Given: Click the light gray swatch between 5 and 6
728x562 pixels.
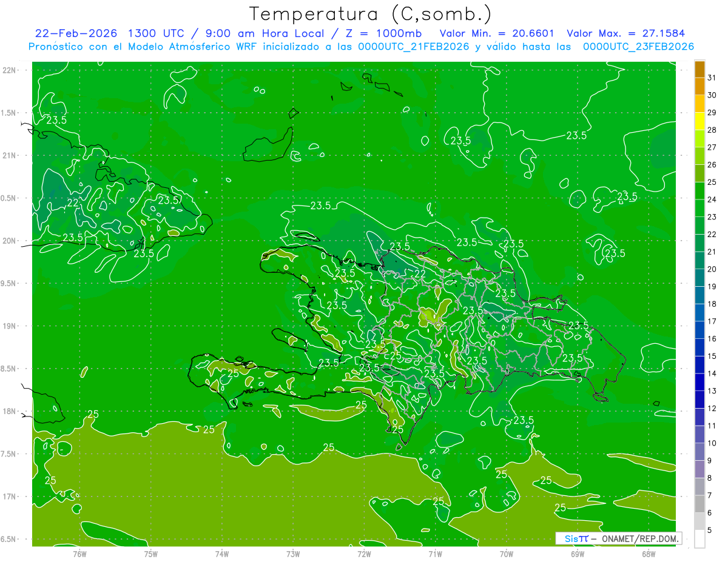Looking at the screenshot, I should click(699, 521).
